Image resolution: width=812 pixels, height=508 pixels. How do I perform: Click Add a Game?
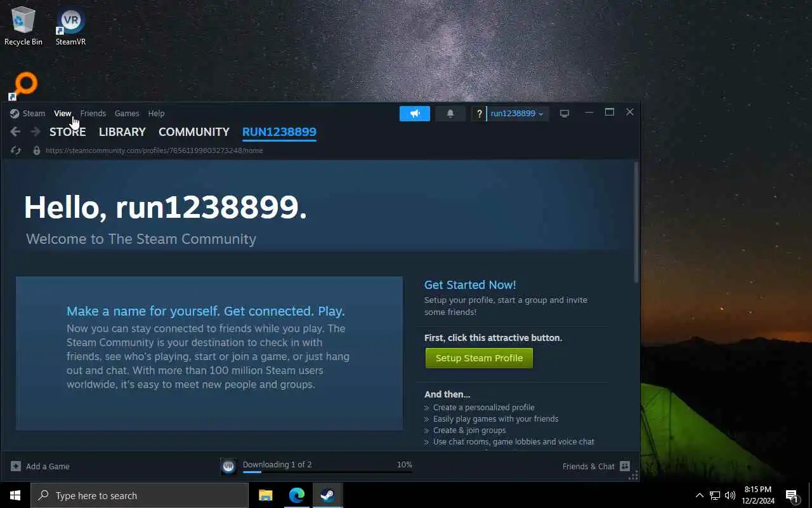coord(48,466)
